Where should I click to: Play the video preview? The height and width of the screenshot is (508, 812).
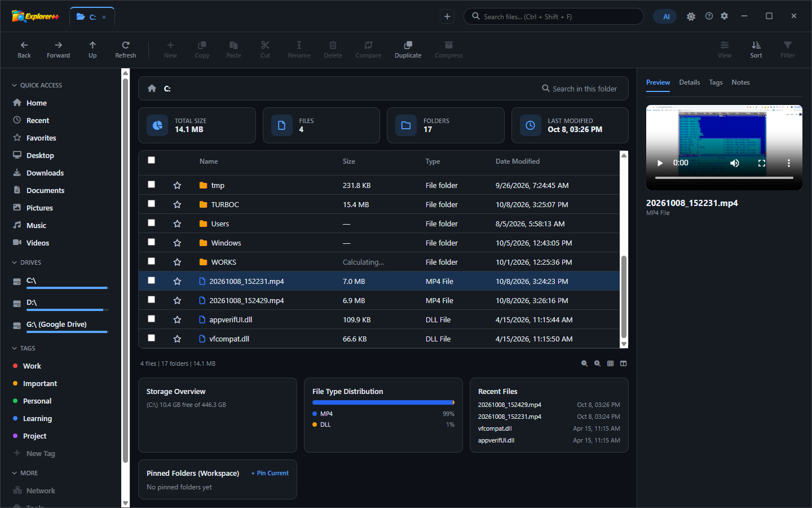(660, 163)
